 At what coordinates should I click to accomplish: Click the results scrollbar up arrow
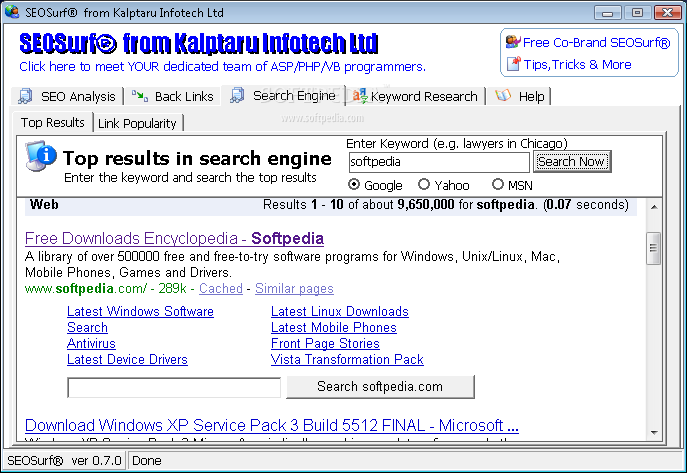click(x=654, y=207)
